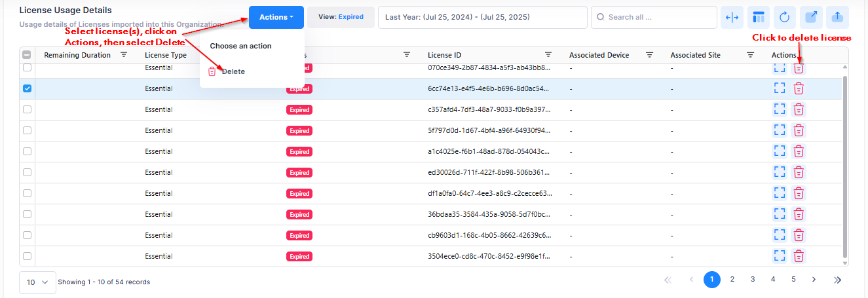Open the Actions dropdown button
Screen dimensions: 868x298
[x=276, y=17]
